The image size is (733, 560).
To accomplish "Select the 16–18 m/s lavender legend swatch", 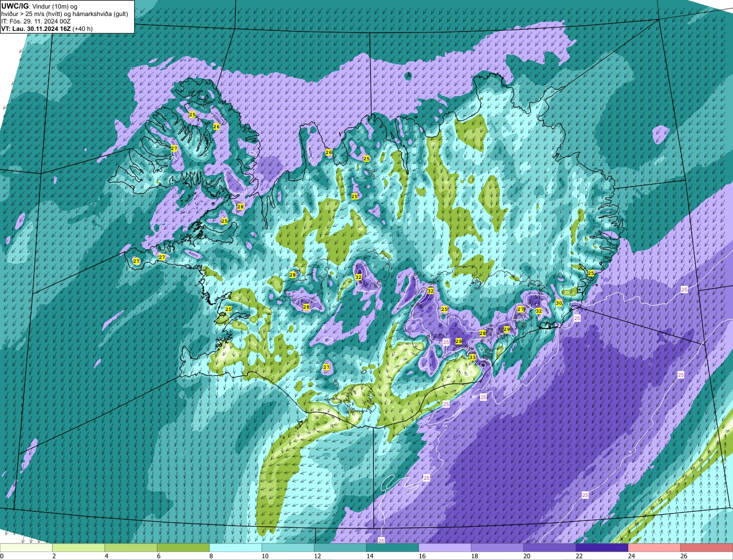I will click(445, 548).
